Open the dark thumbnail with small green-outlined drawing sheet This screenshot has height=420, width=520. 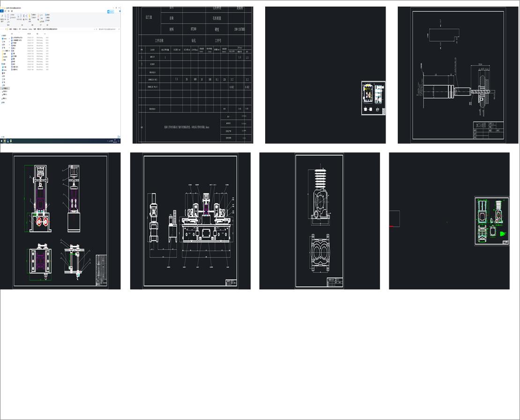pyautogui.click(x=449, y=221)
